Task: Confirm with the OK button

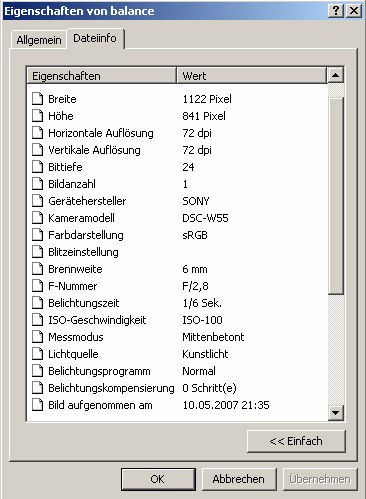Action: [x=158, y=479]
